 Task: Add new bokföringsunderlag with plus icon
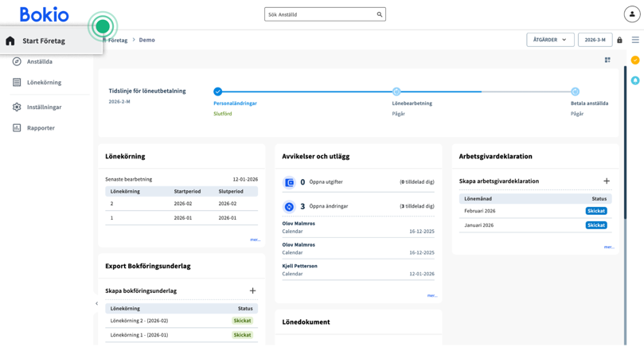[252, 291]
